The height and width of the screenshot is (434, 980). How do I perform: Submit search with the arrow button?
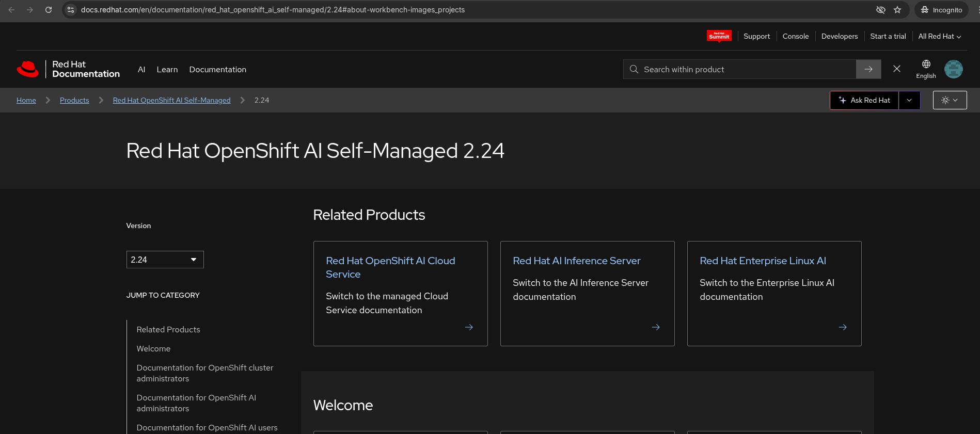(x=868, y=69)
